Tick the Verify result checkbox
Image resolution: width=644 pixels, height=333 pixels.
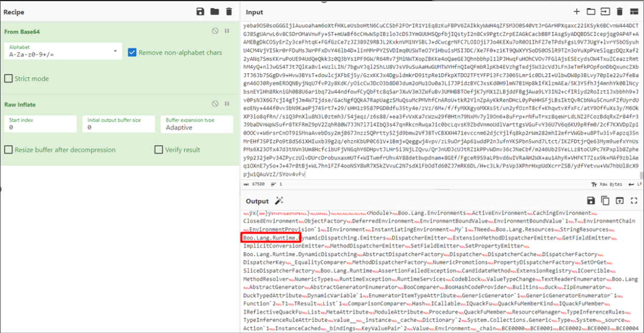[159, 150]
